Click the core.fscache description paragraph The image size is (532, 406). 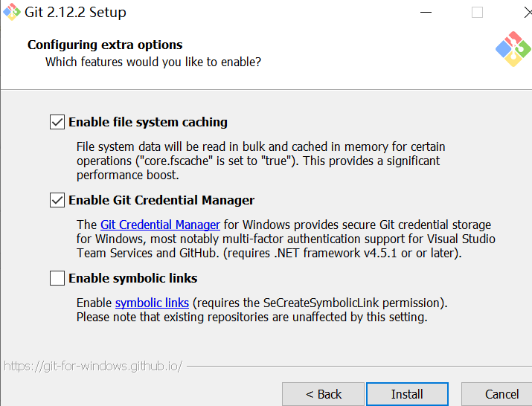(x=260, y=161)
